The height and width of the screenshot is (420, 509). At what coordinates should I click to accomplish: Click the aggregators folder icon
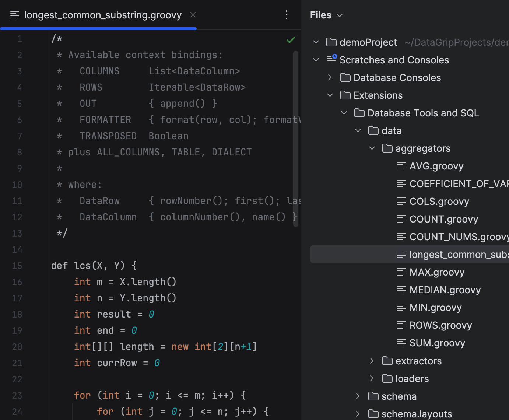coord(387,148)
